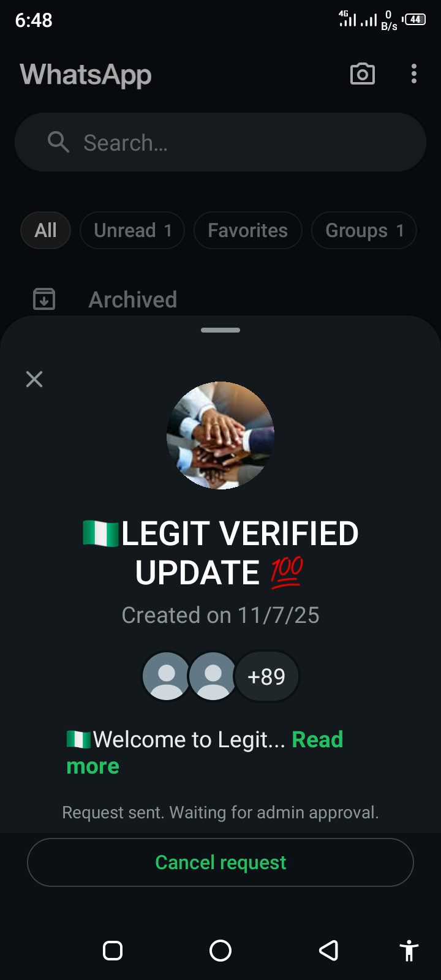441x980 pixels.
Task: Switch to the Unread filter chip
Action: click(132, 230)
